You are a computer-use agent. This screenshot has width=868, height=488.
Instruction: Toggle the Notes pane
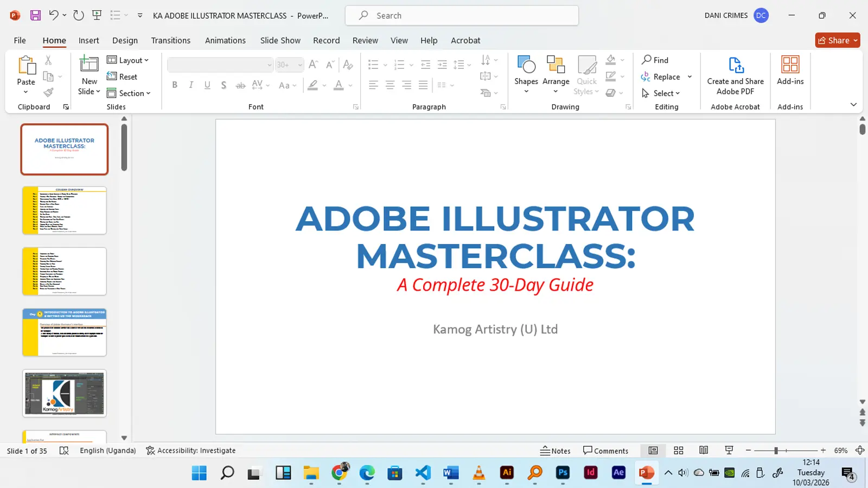556,451
